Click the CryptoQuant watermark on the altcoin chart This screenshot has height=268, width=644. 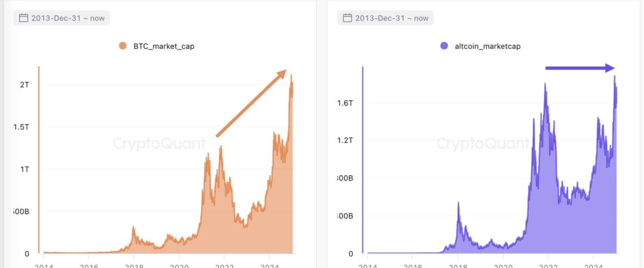[483, 144]
